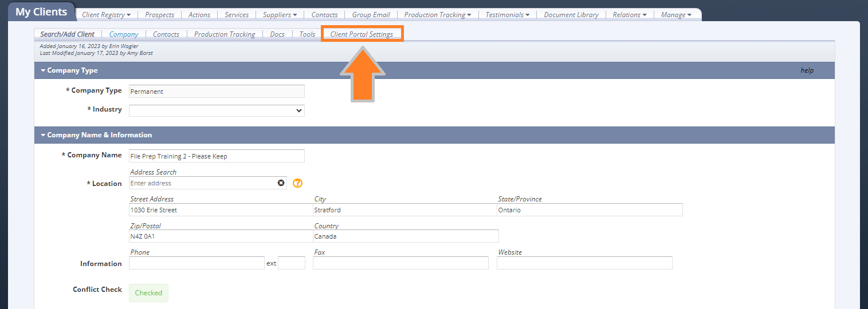The image size is (868, 309).
Task: Open the Industry dropdown
Action: pos(217,110)
